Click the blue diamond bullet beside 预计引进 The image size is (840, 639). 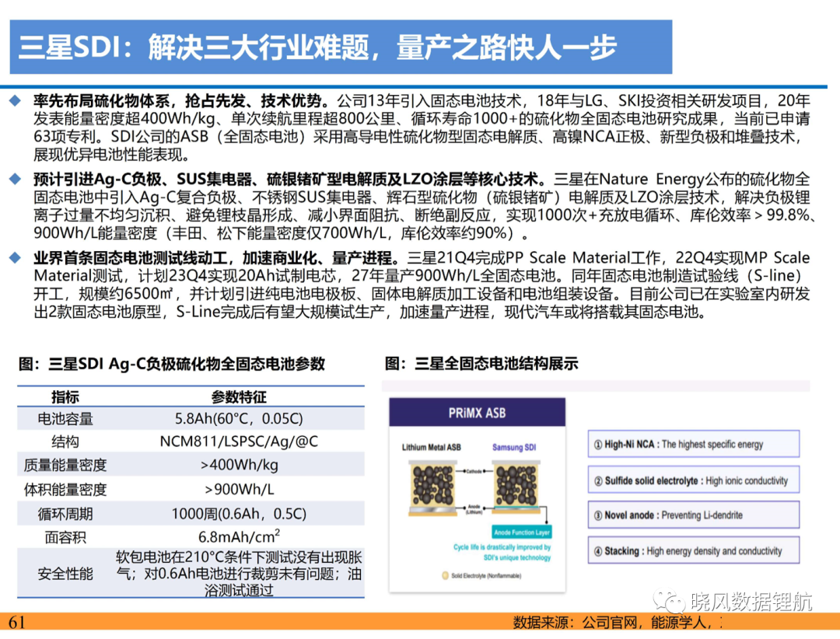tap(16, 179)
